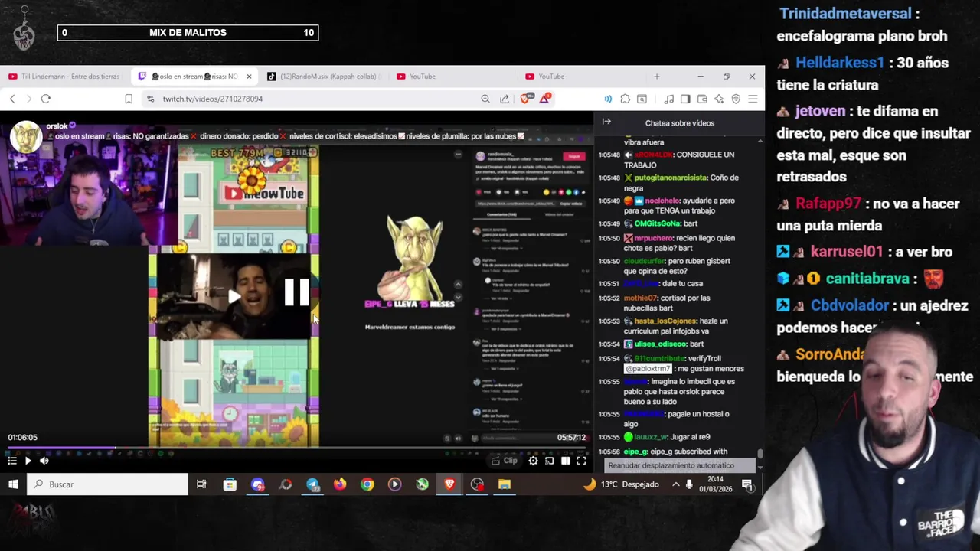The width and height of the screenshot is (980, 551).
Task: Click Chatea sobre vídeos header
Action: 680,122
